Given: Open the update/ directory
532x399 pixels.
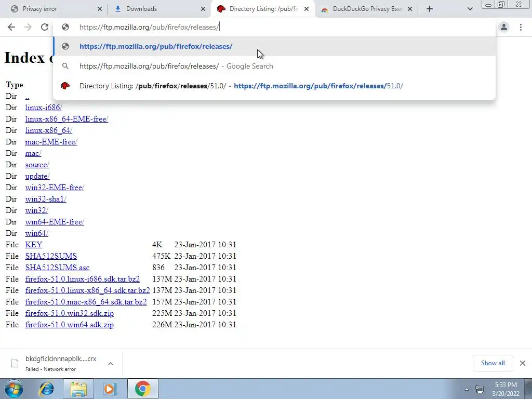Looking at the screenshot, I should (x=37, y=177).
